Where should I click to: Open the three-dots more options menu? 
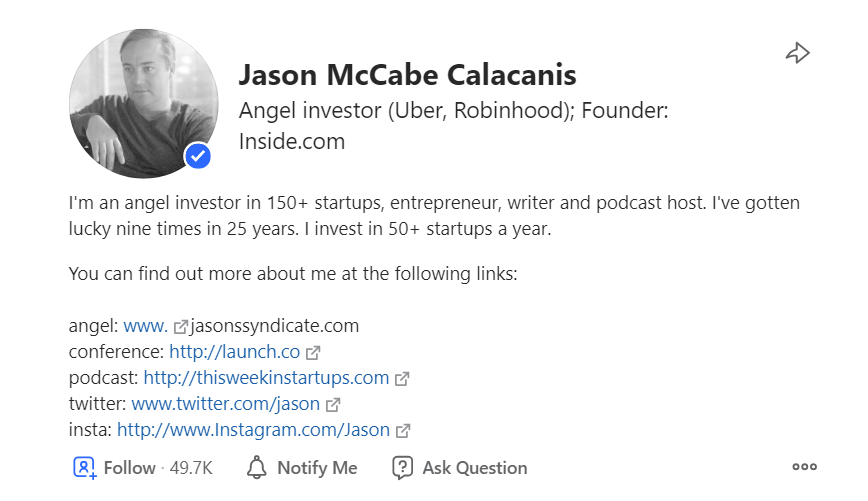tap(804, 466)
